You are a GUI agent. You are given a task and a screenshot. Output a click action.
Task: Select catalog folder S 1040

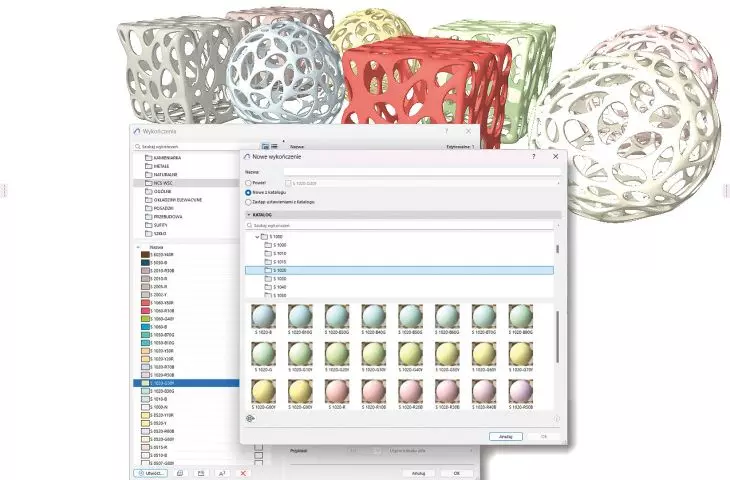coord(276,287)
